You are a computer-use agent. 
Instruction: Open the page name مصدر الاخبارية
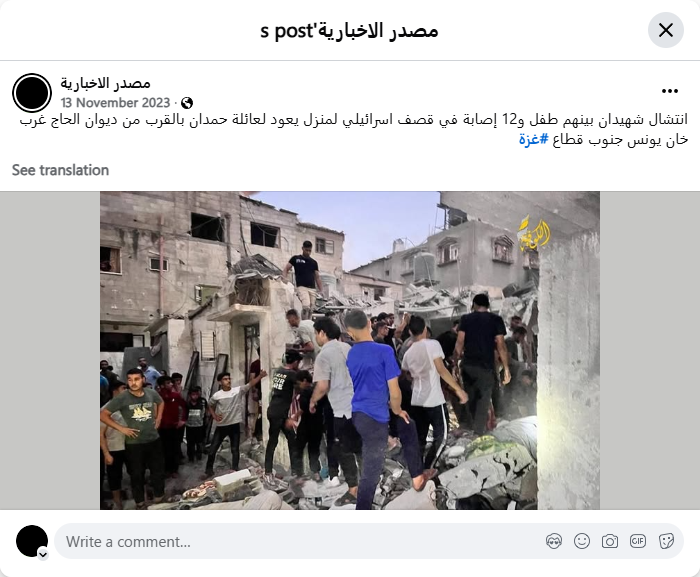105,83
